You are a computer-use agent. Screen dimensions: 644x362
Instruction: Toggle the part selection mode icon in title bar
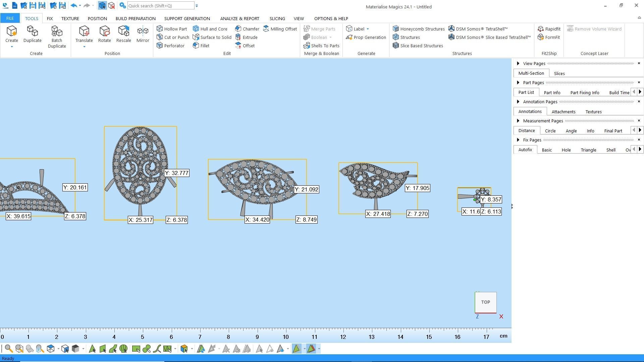click(102, 6)
